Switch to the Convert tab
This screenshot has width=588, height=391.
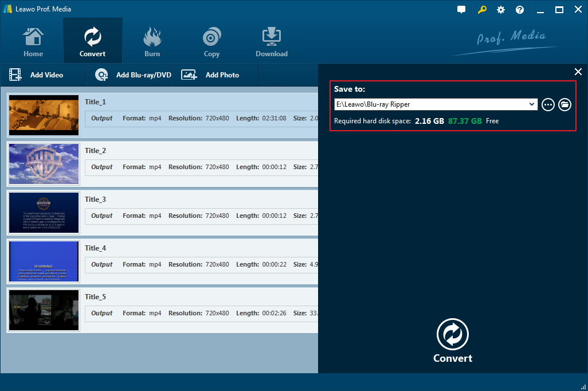pos(93,42)
